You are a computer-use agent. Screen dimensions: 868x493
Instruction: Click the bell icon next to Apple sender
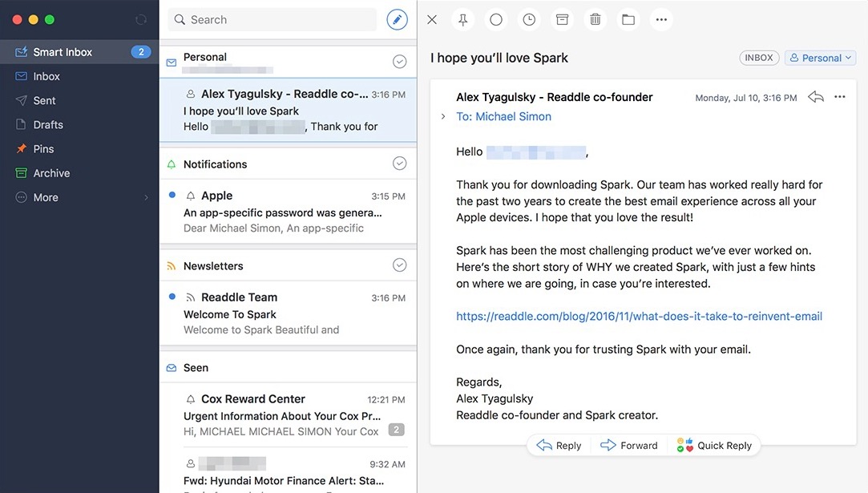pos(191,196)
